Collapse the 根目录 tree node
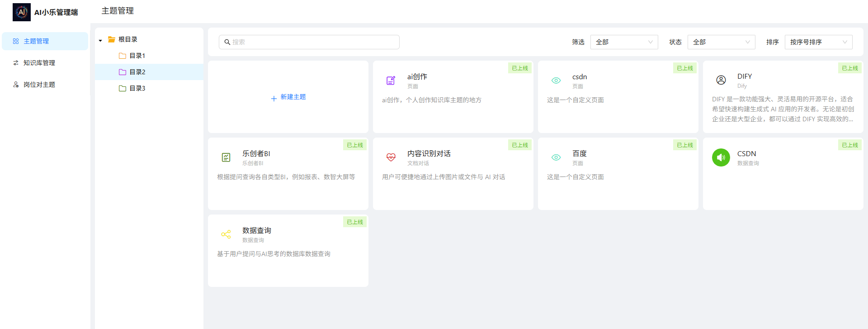The width and height of the screenshot is (868, 329). (100, 40)
